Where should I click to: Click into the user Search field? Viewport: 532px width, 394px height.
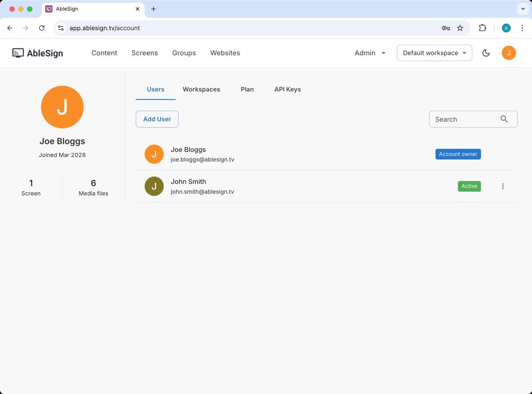point(473,119)
